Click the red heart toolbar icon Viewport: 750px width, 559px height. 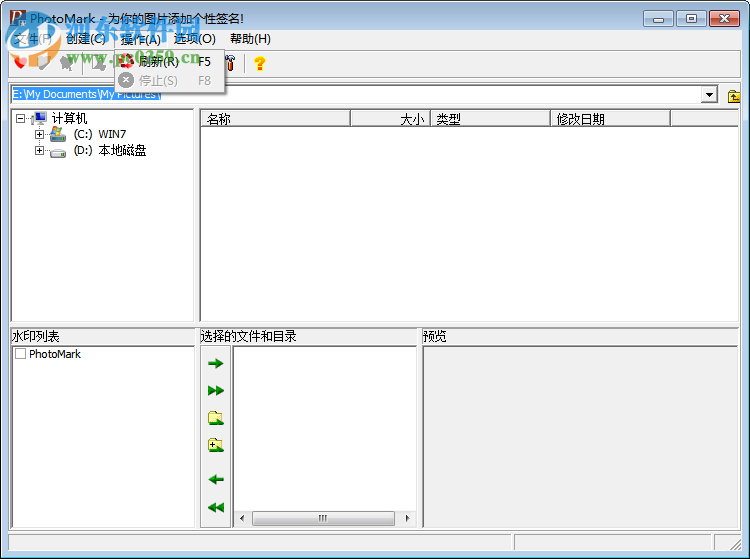20,63
